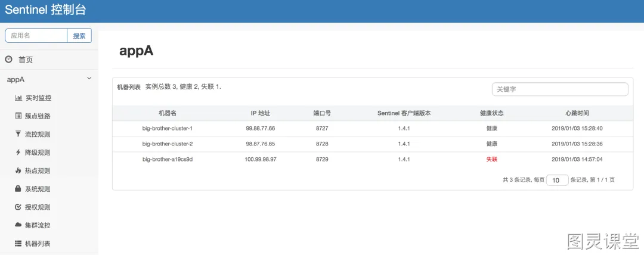
Task: Click port number 8729
Action: point(322,159)
